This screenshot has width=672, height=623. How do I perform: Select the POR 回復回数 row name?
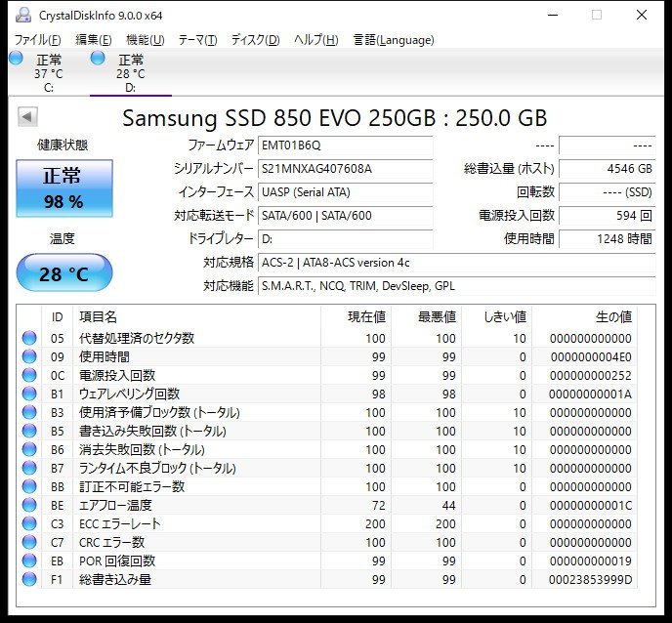coord(117,561)
